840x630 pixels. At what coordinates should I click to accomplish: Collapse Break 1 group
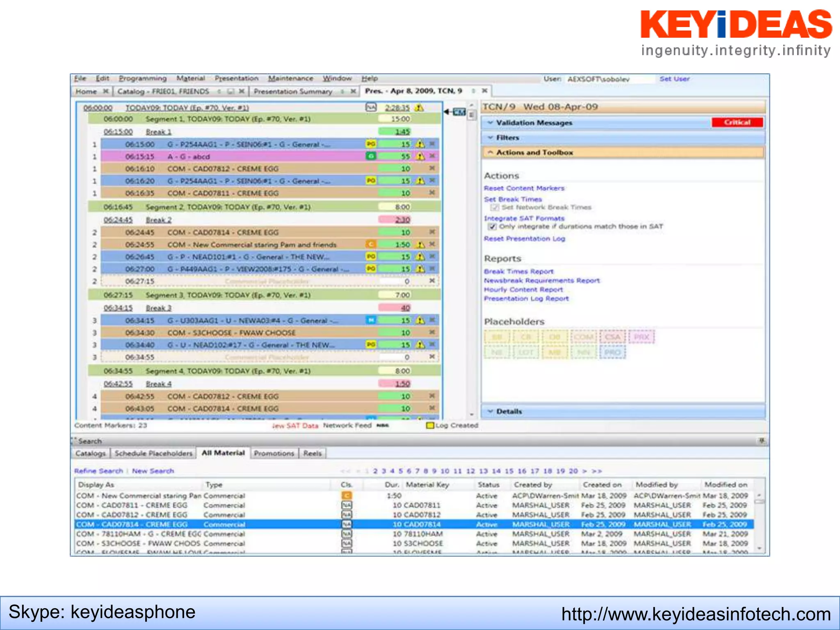click(158, 132)
